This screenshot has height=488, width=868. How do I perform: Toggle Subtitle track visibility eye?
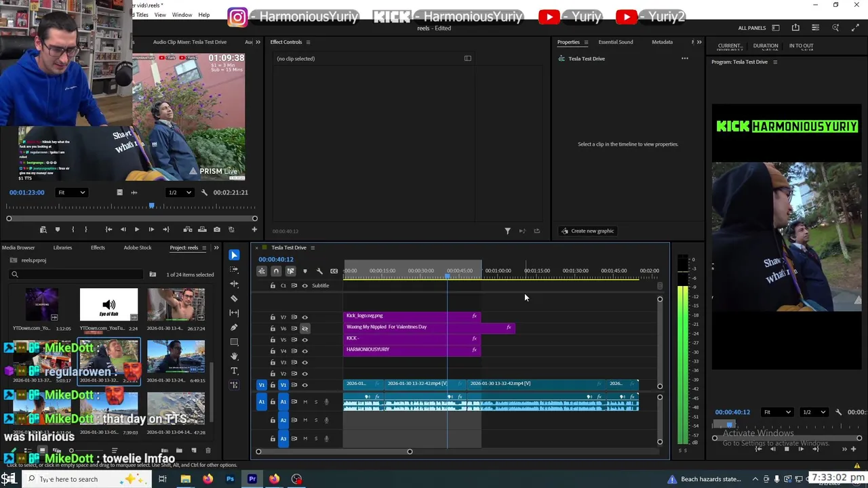click(x=304, y=286)
